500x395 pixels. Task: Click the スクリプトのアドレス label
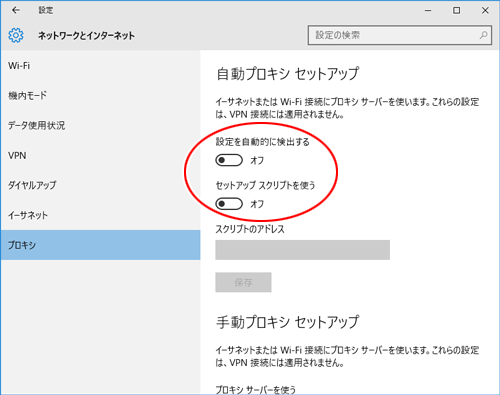coord(250,229)
